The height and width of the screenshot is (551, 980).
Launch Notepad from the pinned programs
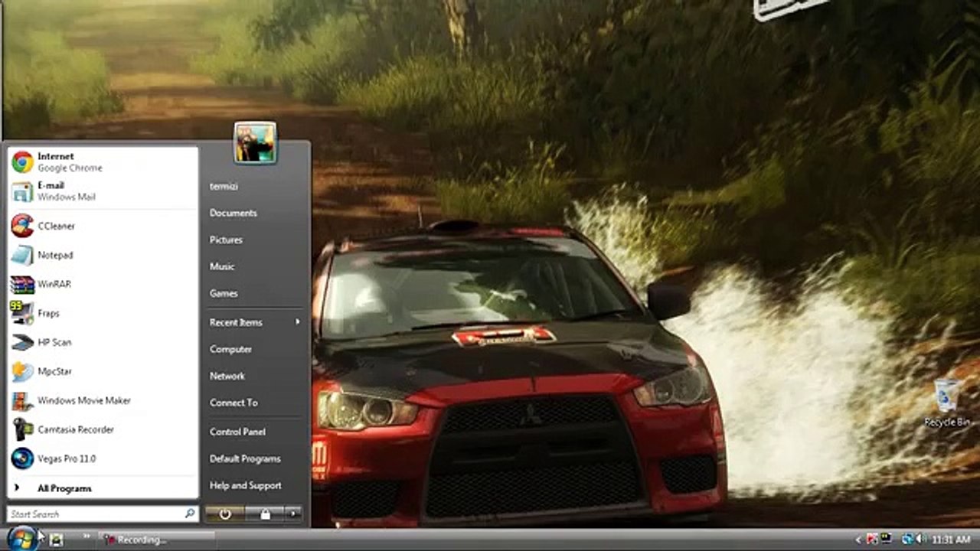[102, 255]
